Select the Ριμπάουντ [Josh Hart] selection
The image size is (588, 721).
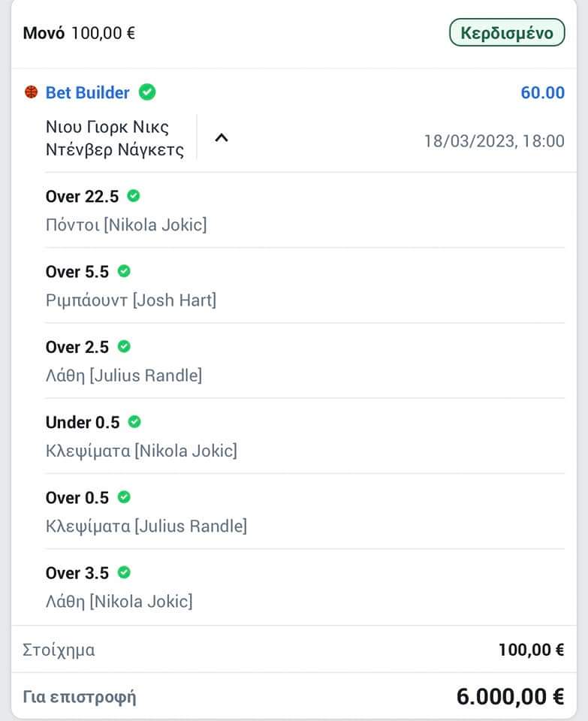[x=131, y=300]
